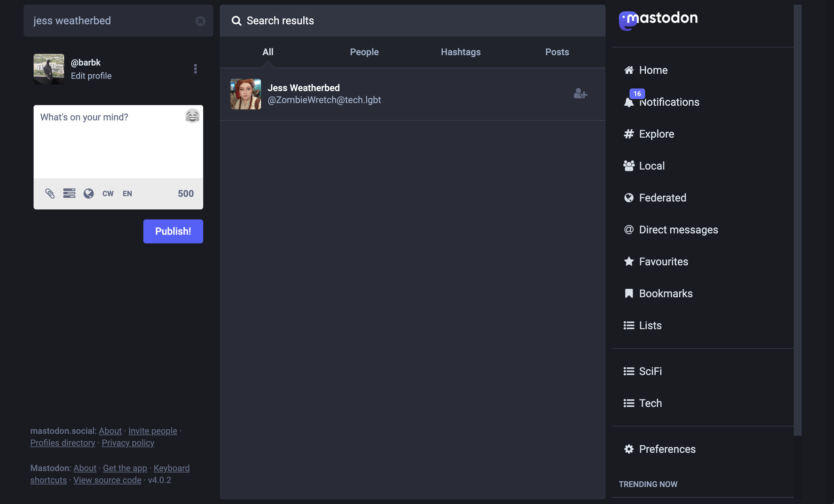Toggle the CW content warning option
834x504 pixels.
tap(107, 193)
